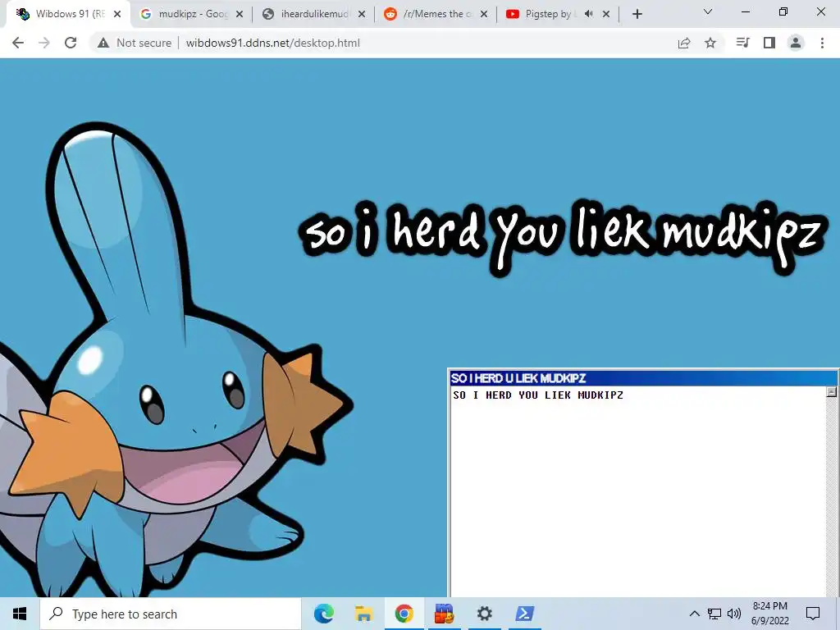Close the /r/Memes tab
The image size is (840, 630).
(x=484, y=14)
